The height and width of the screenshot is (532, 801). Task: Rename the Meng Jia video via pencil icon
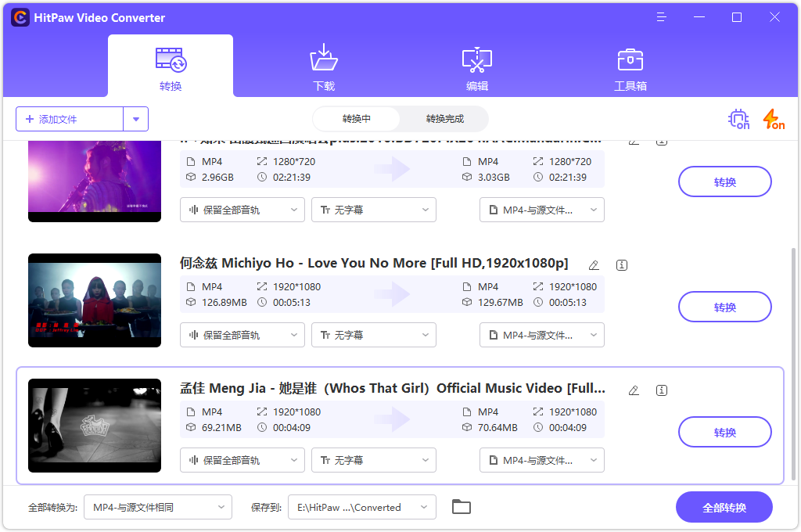click(634, 390)
